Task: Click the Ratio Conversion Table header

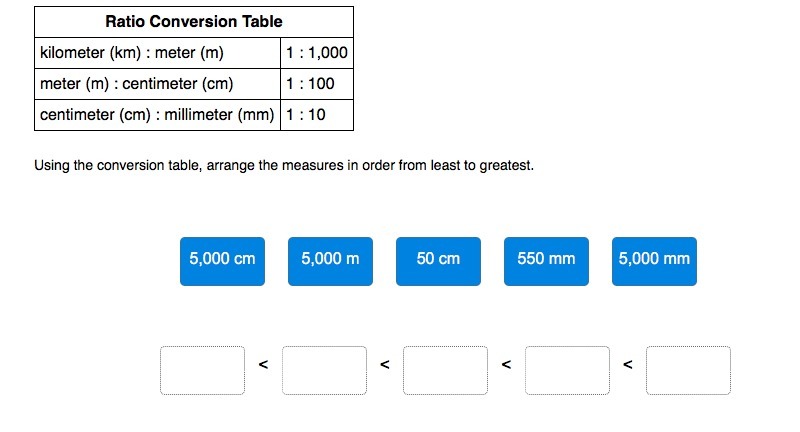Action: click(x=194, y=21)
